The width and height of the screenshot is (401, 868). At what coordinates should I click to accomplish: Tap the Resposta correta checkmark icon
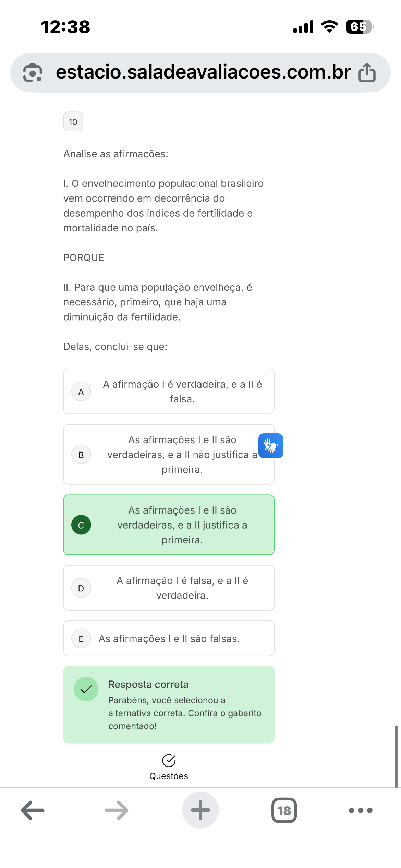pos(86,689)
